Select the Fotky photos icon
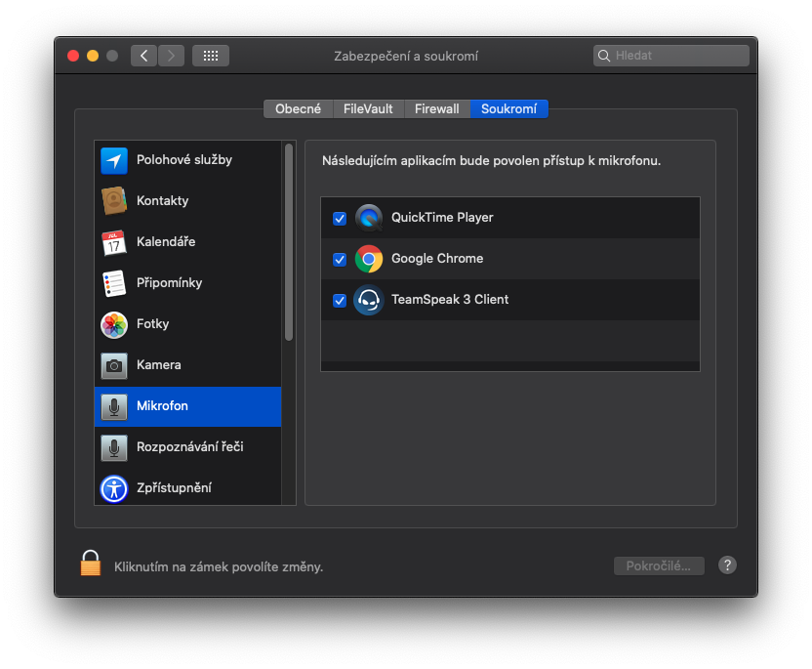The width and height of the screenshot is (812, 669). click(x=114, y=324)
